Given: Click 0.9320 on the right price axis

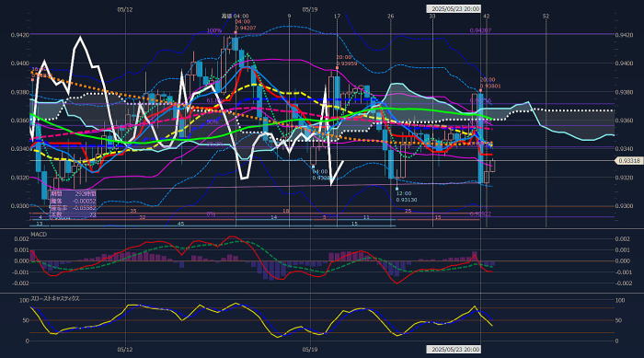Looking at the screenshot, I should (624, 178).
